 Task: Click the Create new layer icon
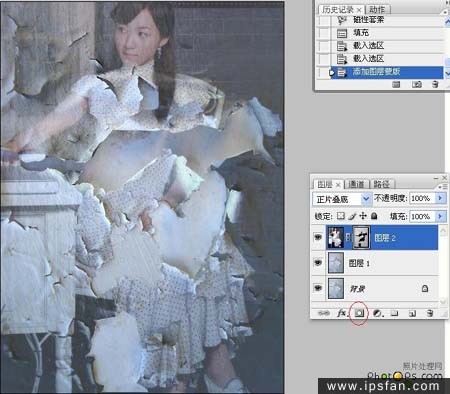(x=412, y=313)
